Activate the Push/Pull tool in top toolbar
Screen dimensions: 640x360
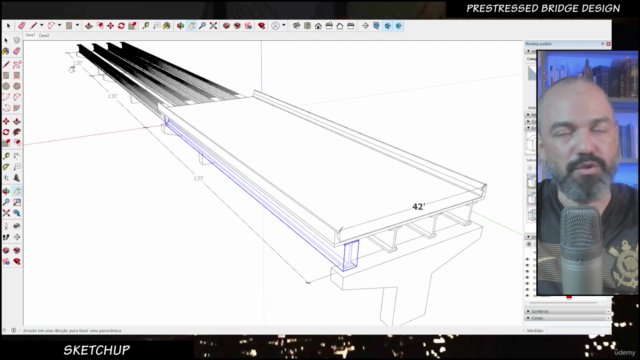click(x=89, y=26)
